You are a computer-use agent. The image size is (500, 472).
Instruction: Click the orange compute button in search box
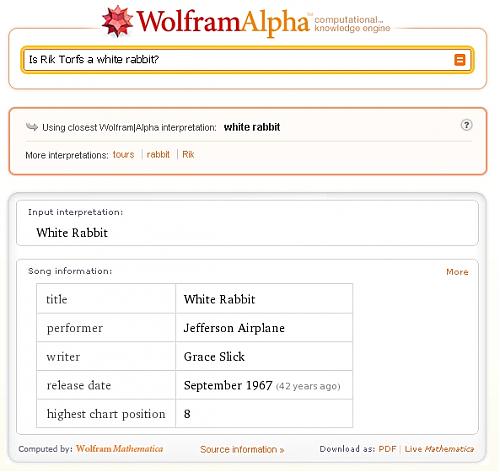[x=460, y=60]
